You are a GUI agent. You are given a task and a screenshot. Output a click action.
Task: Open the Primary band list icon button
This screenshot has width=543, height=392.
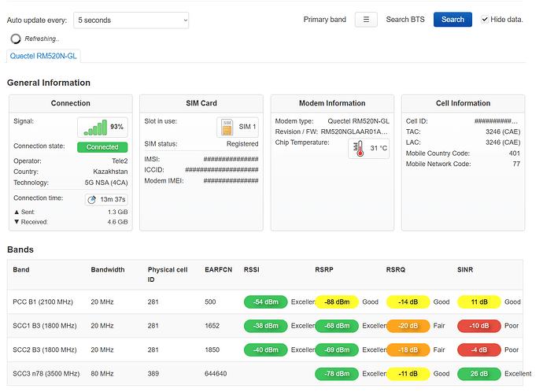click(366, 20)
